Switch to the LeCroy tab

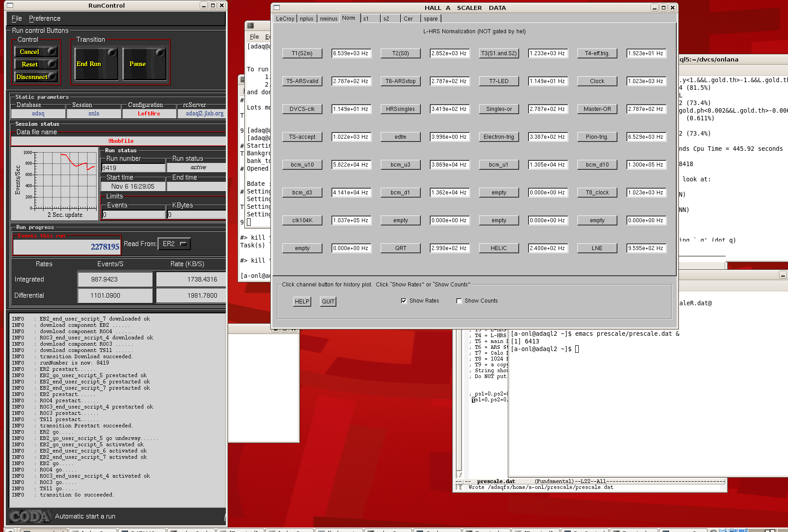pyautogui.click(x=285, y=18)
